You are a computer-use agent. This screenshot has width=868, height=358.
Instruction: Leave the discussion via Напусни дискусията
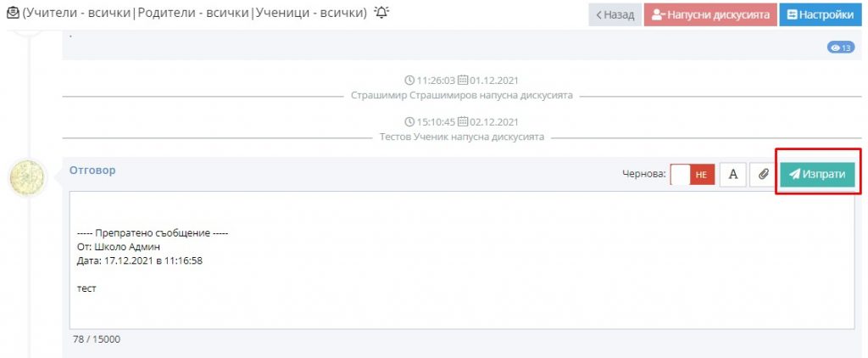click(x=710, y=15)
